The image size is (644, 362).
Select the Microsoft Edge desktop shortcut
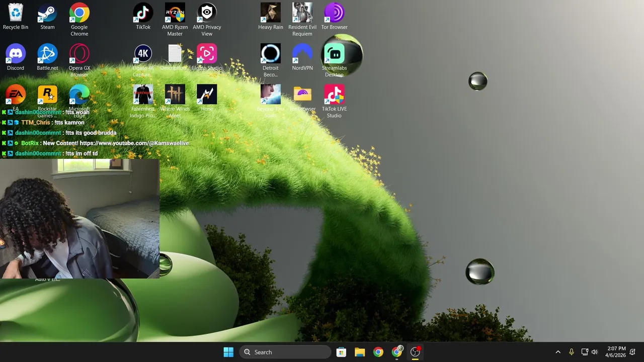pyautogui.click(x=79, y=101)
